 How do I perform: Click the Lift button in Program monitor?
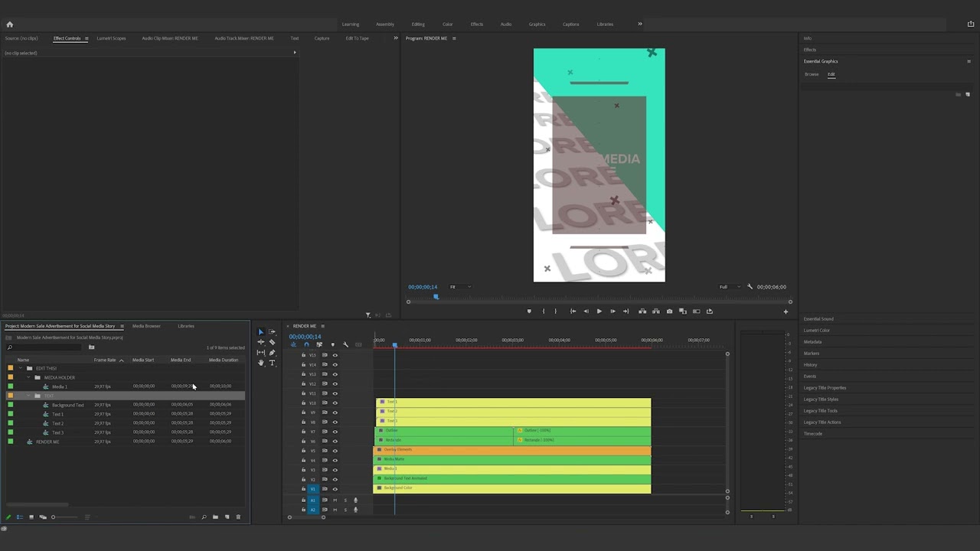coord(642,311)
